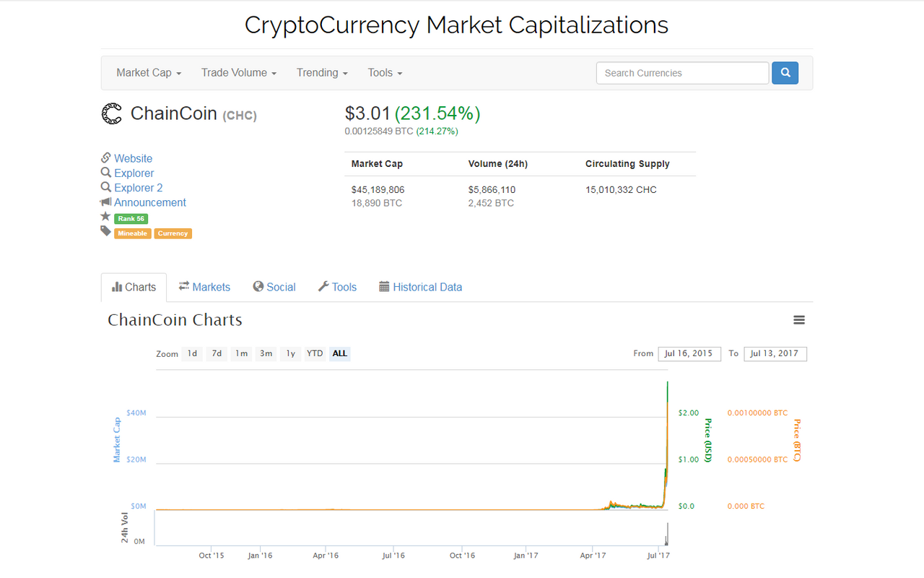
Task: Switch to the Markets tab
Action: 204,287
